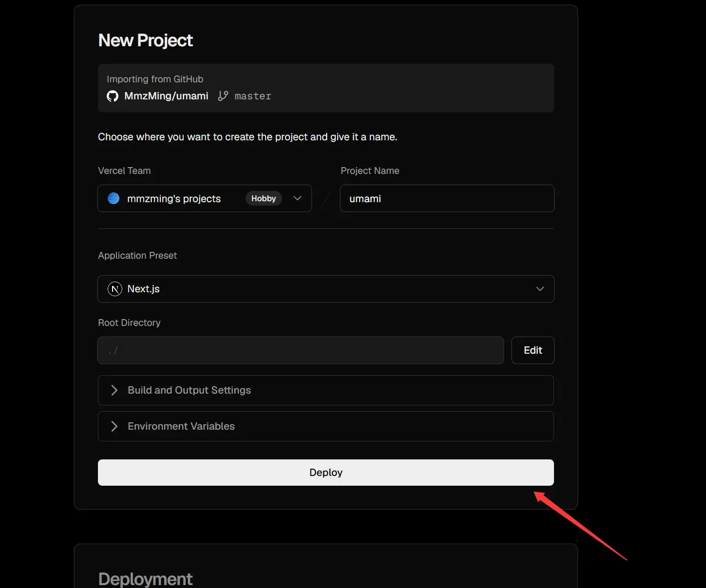Click the git branch icon beside master

(223, 96)
